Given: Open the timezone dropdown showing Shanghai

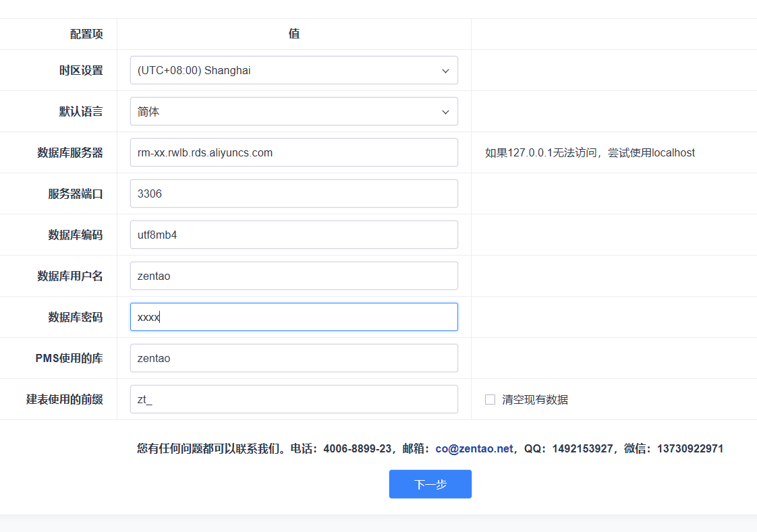Looking at the screenshot, I should [x=293, y=70].
